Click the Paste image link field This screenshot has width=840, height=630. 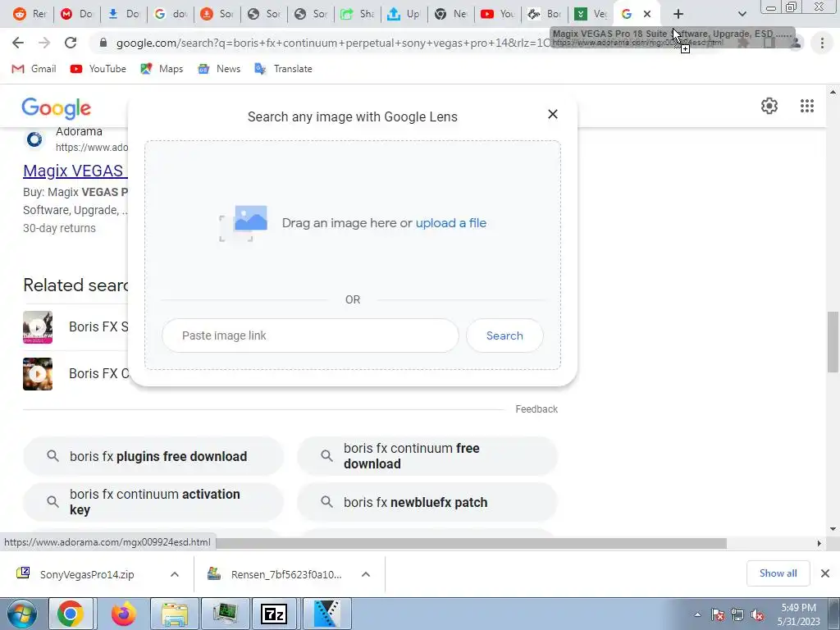pyautogui.click(x=310, y=336)
